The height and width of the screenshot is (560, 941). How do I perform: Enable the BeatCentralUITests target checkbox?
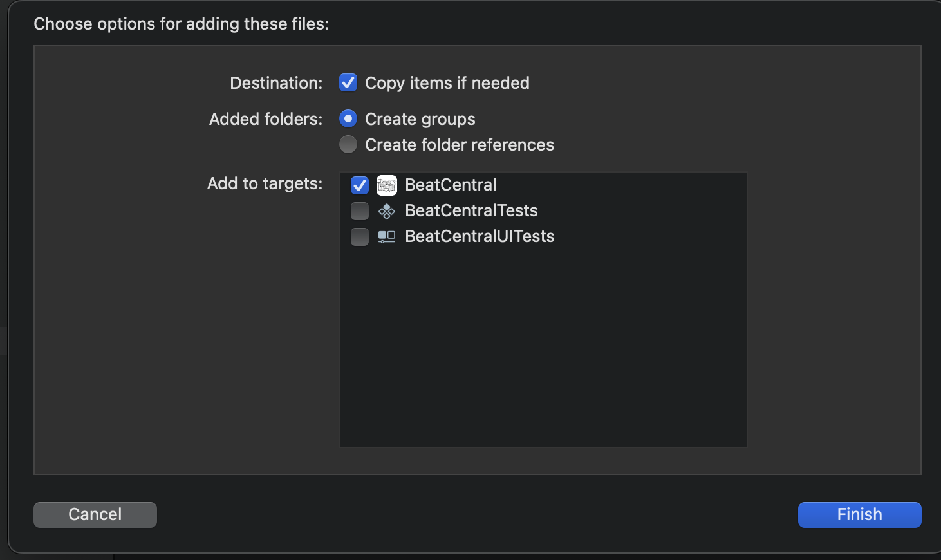coord(360,236)
